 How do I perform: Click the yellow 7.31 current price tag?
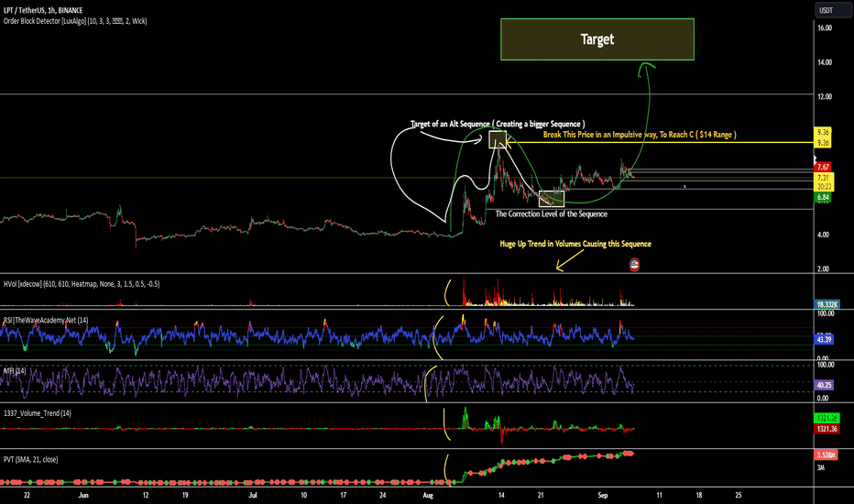point(823,178)
